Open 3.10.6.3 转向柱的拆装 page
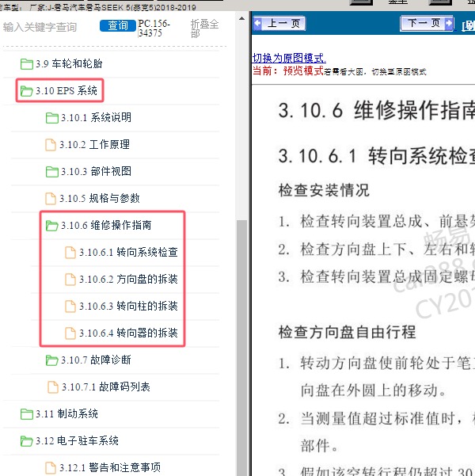Screen dimensions: 475x476 pyautogui.click(x=129, y=306)
